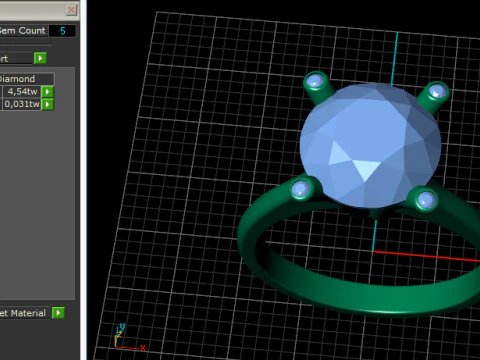The image size is (480, 360).
Task: Click the green arrow above Diamond row
Action: pyautogui.click(x=40, y=58)
